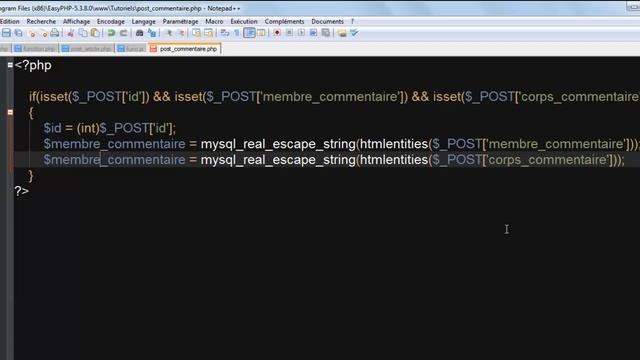This screenshot has width=640, height=360.
Task: Toggle synchronized vertical scrolling icon
Action: click(196, 33)
